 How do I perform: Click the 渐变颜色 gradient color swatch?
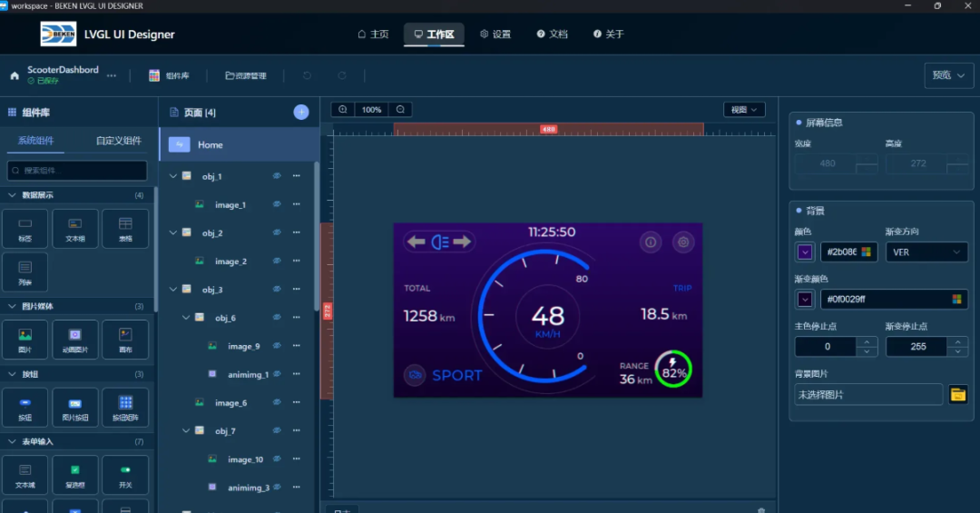[x=805, y=299]
